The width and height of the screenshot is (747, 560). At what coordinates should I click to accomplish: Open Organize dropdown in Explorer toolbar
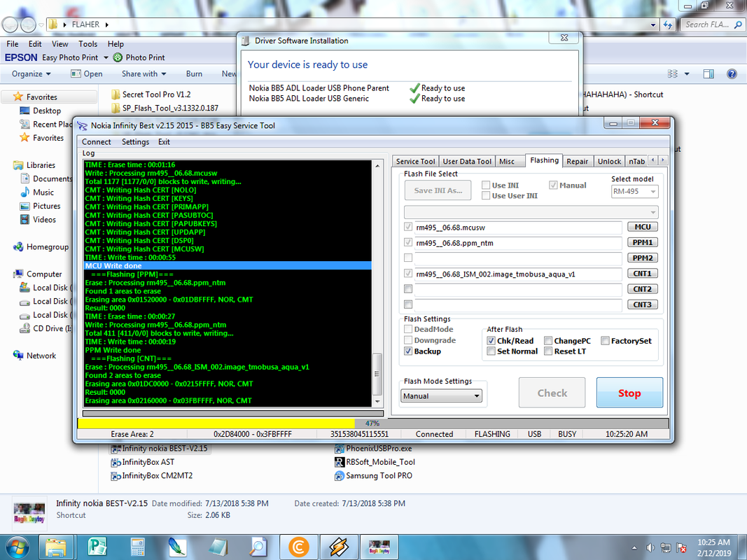31,73
